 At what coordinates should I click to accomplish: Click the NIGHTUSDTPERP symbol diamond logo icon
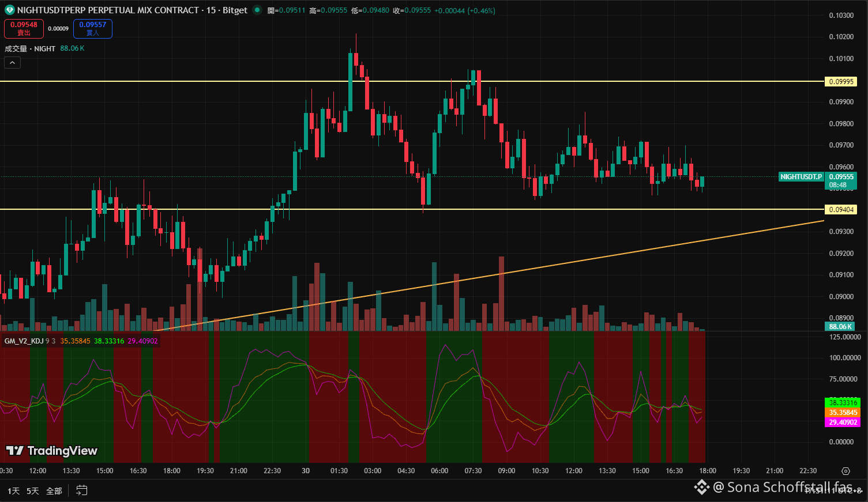click(x=9, y=10)
